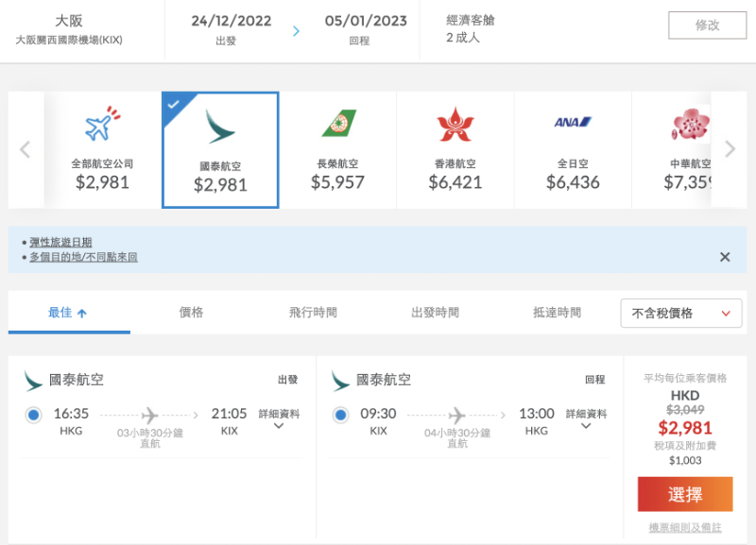Click the $5,957 長榮航空 price

tap(337, 182)
